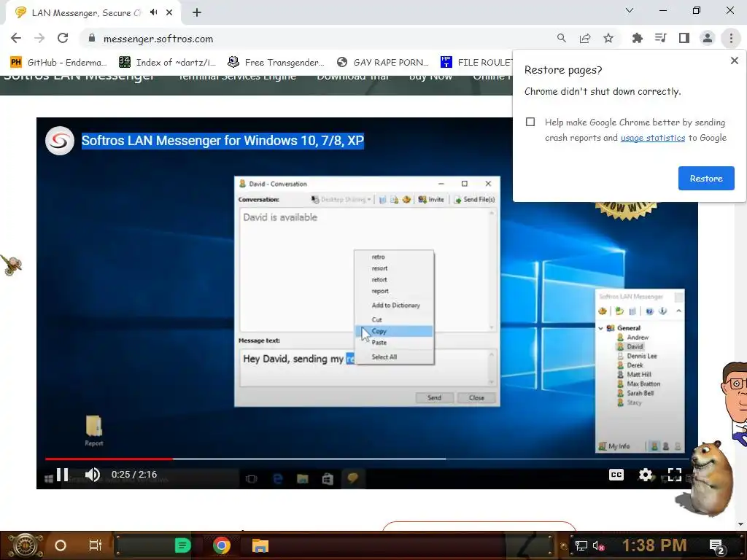
Task: Toggle the side panel icon
Action: click(684, 38)
